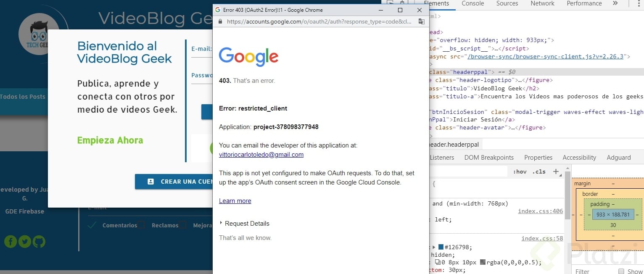Switch to the Console tab in DevTools
Screen dimensions: 644x274
[473, 3]
